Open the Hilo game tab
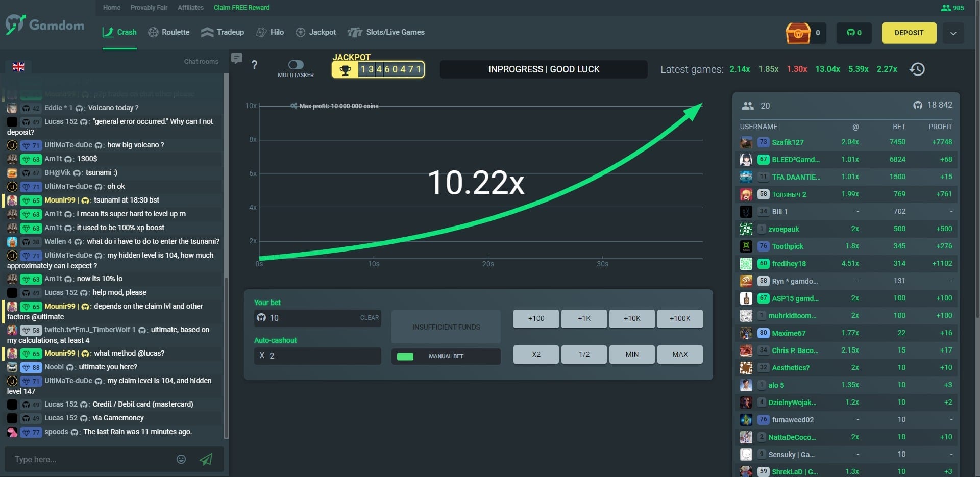Image resolution: width=980 pixels, height=477 pixels. [x=270, y=32]
